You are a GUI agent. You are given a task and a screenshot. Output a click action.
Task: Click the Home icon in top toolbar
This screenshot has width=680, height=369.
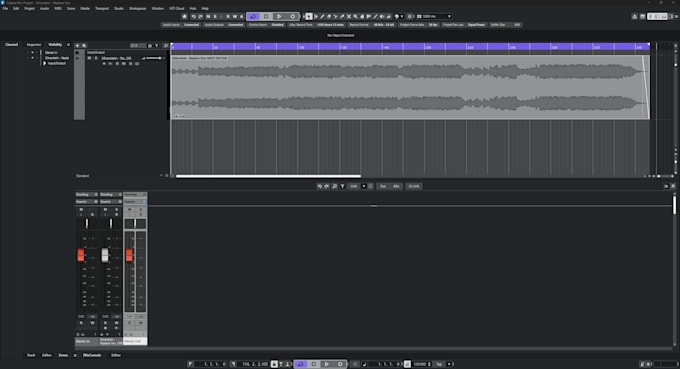click(184, 16)
